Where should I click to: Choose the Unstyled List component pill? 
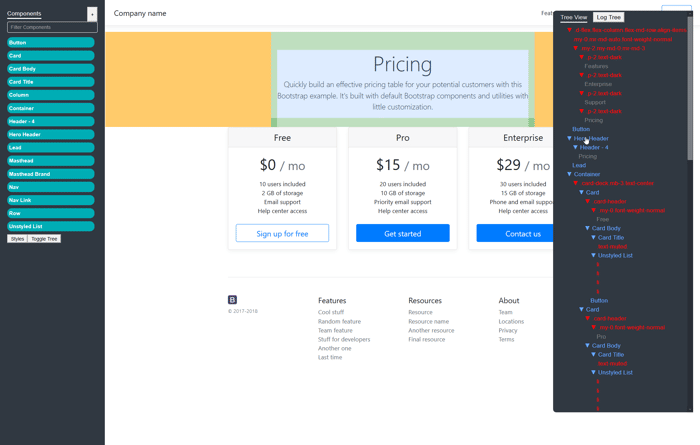[50, 226]
